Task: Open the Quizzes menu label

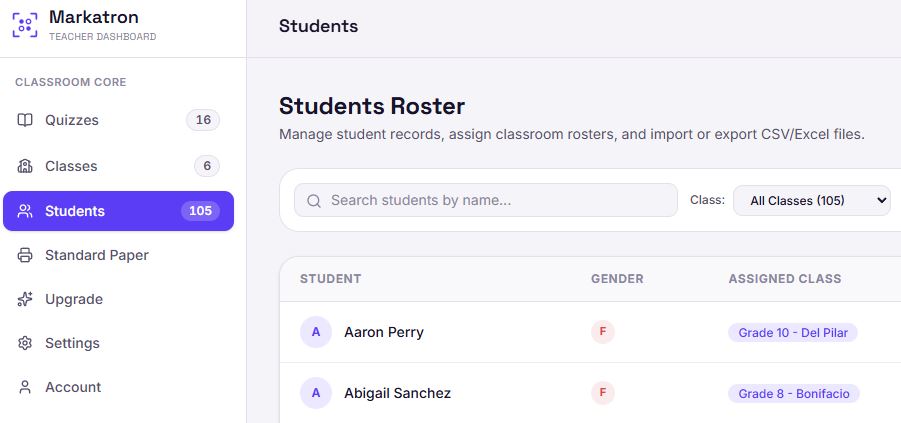Action: coord(72,120)
